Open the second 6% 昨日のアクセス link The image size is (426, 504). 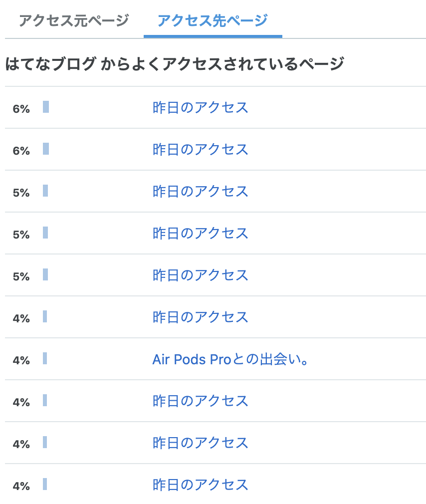[x=200, y=150]
